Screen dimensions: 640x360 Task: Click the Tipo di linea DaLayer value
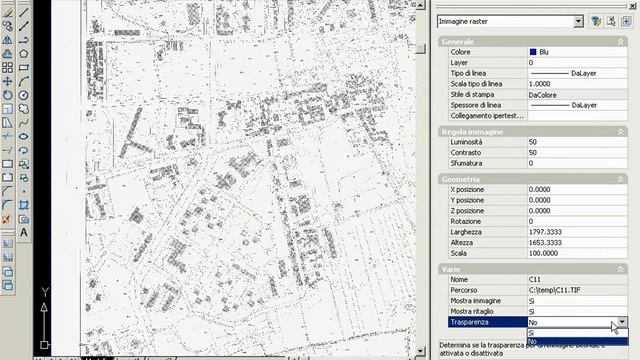578,73
